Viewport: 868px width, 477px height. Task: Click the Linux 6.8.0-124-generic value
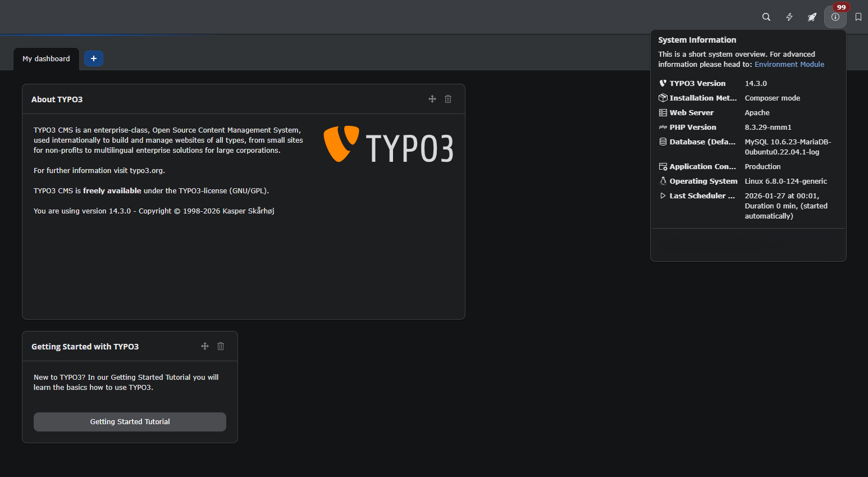point(786,181)
